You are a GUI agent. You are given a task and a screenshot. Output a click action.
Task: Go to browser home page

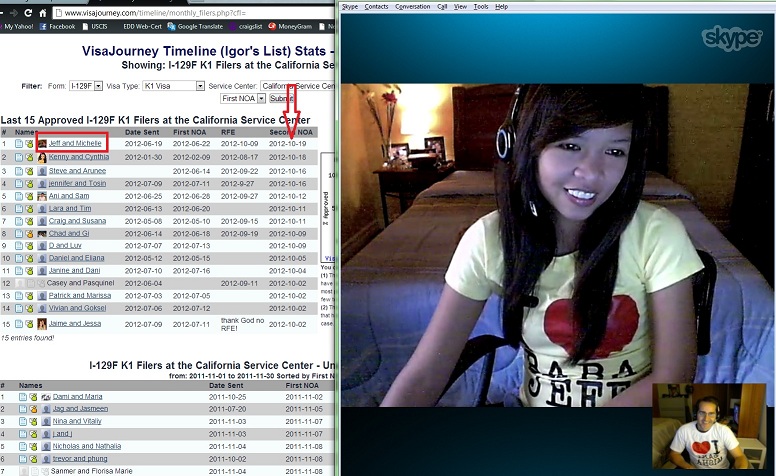[43, 13]
